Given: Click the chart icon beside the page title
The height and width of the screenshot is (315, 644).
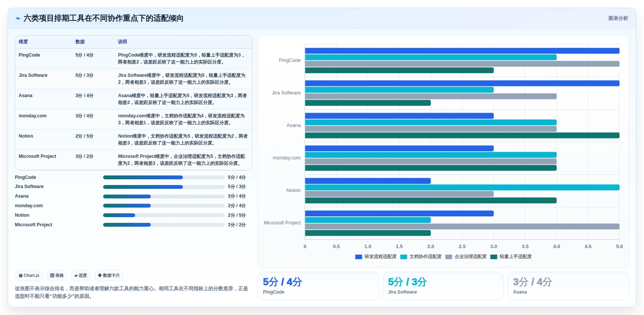Looking at the screenshot, I should [x=18, y=18].
